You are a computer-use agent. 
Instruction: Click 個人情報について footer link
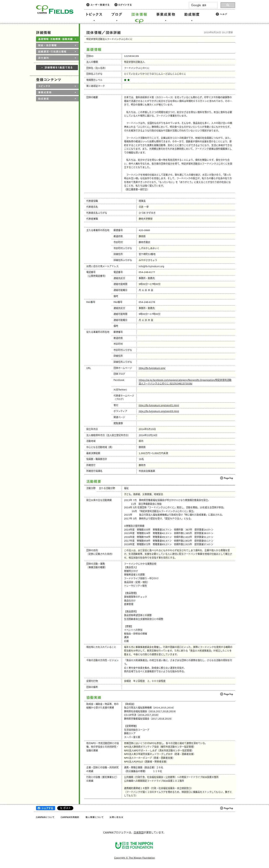tap(94, 817)
